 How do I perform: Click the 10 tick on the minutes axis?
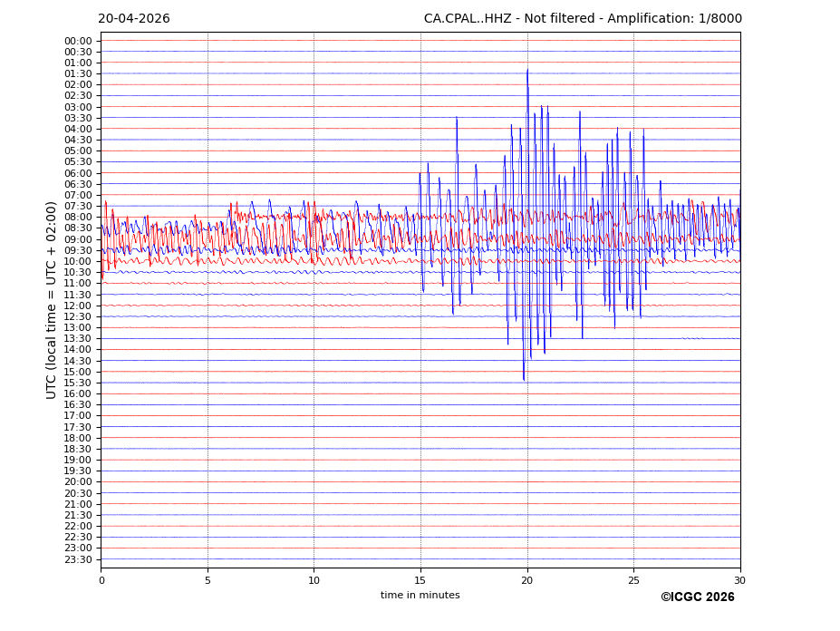(x=314, y=580)
